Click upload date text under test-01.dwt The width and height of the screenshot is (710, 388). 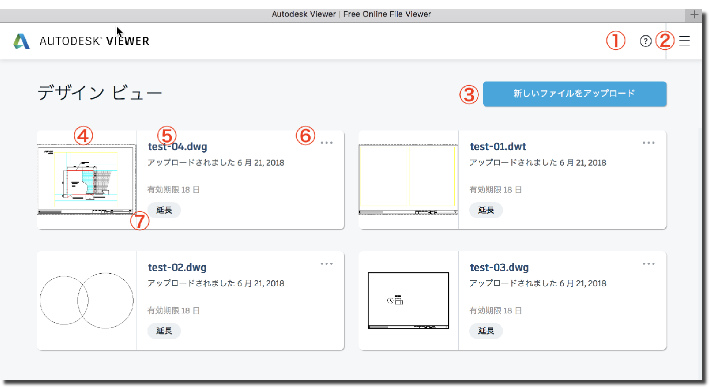click(538, 163)
